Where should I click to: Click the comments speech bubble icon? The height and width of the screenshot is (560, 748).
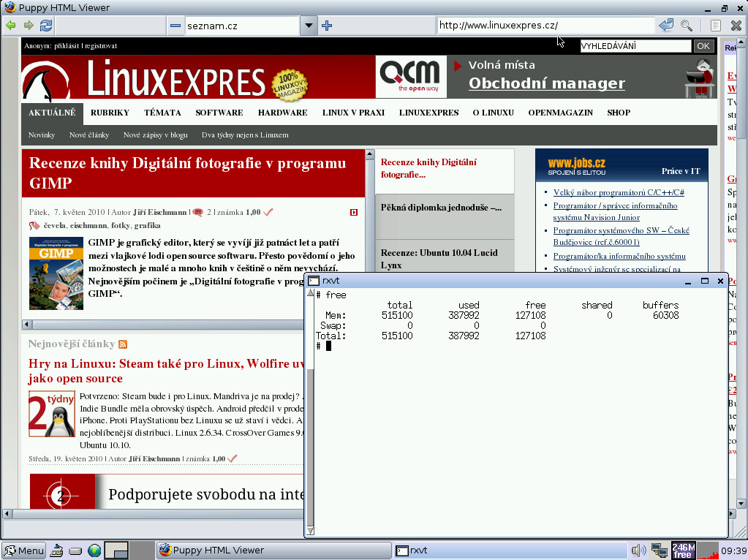(x=197, y=213)
